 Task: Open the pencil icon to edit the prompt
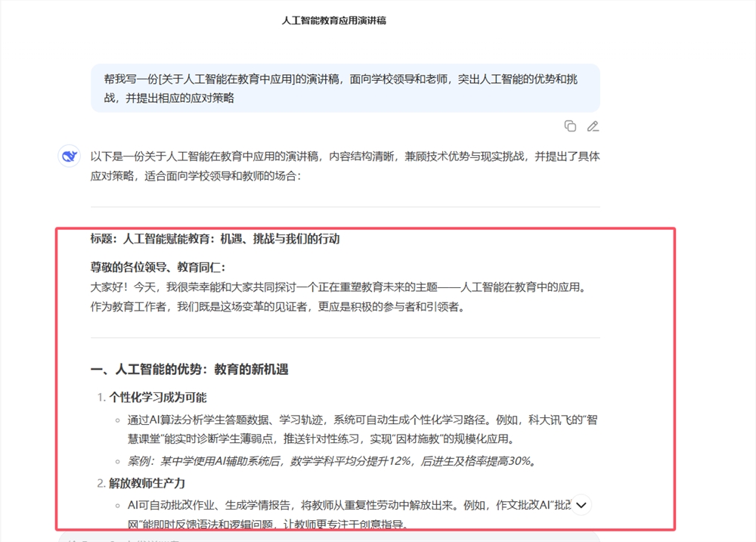coord(593,126)
